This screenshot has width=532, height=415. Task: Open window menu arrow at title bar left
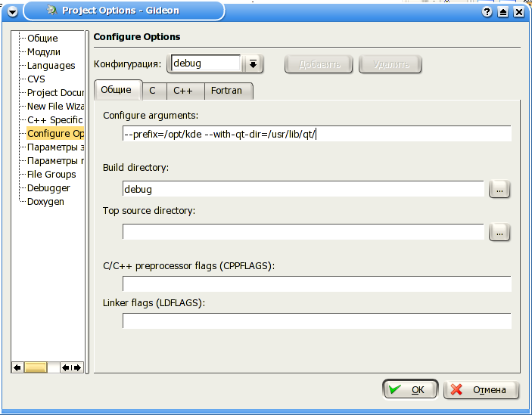pos(11,11)
